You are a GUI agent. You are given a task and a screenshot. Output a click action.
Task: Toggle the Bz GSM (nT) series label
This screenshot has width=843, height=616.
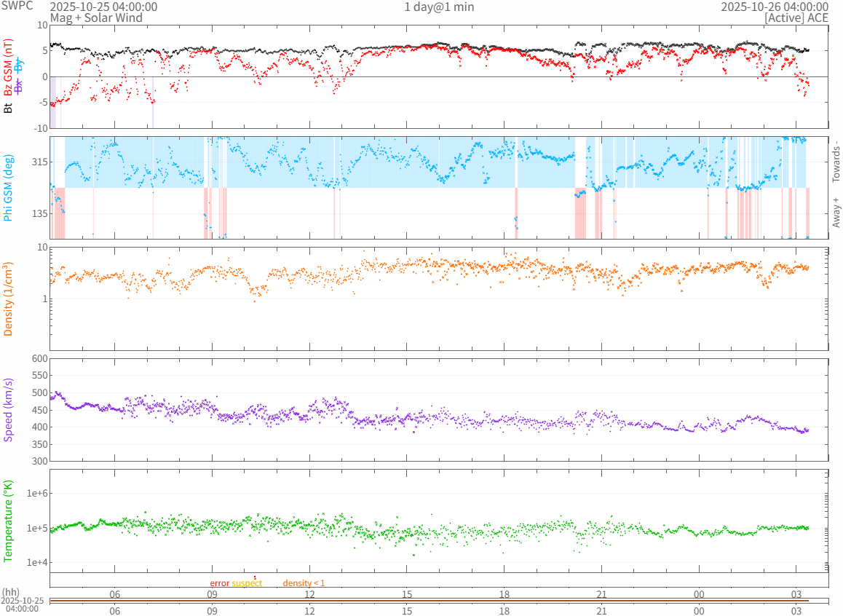pyautogui.click(x=9, y=68)
